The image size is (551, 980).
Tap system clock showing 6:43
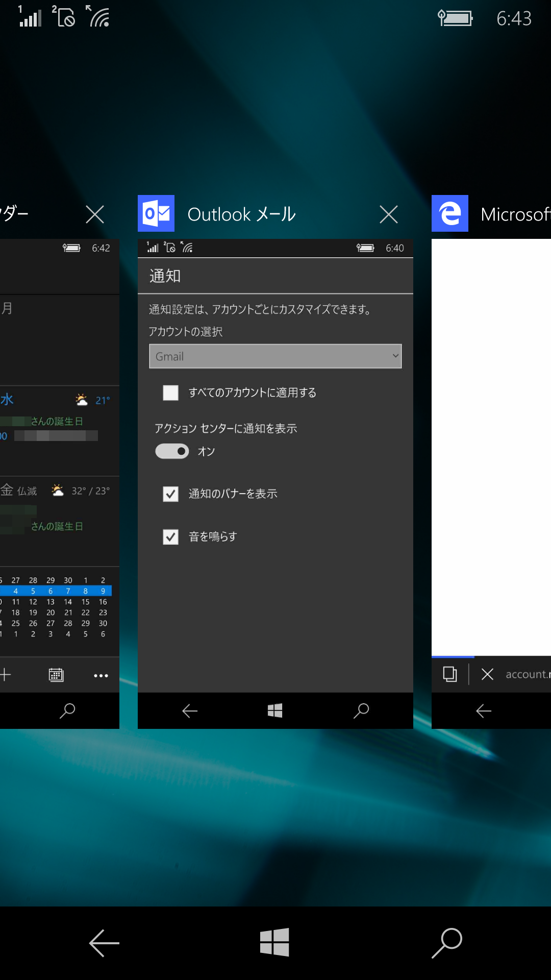pos(514,18)
